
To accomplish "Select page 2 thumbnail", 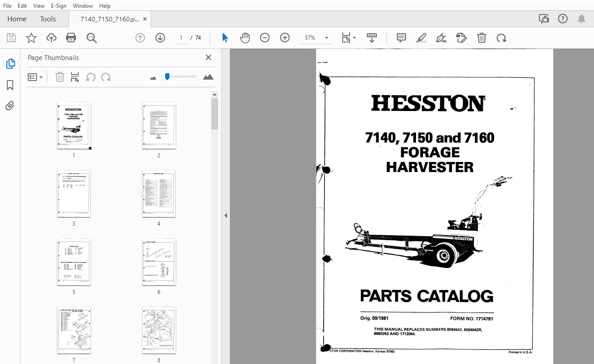I will point(159,126).
